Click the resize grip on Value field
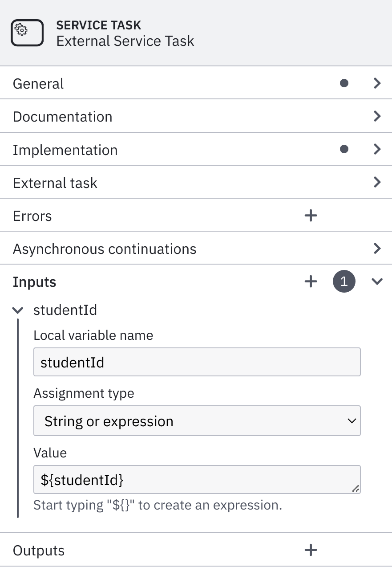This screenshot has width=392, height=567. tap(355, 489)
